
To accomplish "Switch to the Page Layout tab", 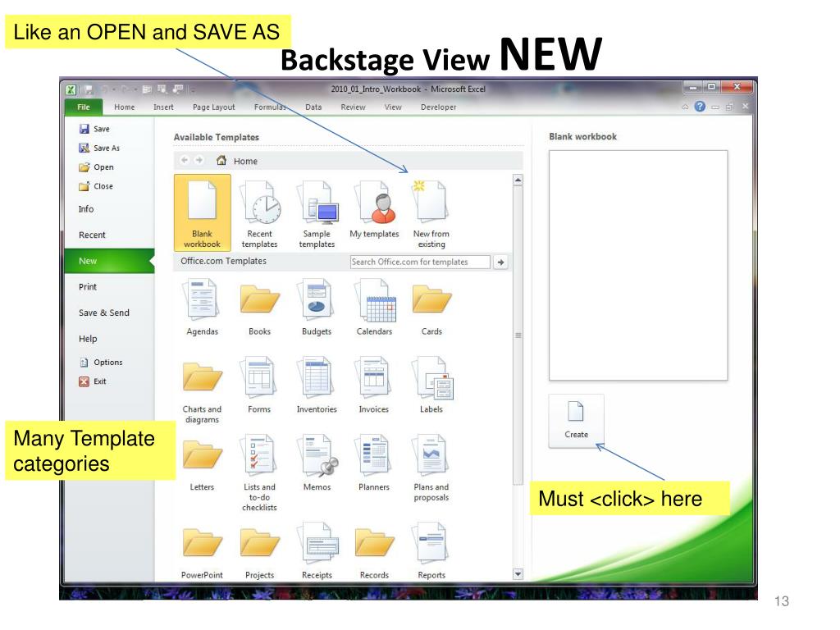I will point(214,107).
